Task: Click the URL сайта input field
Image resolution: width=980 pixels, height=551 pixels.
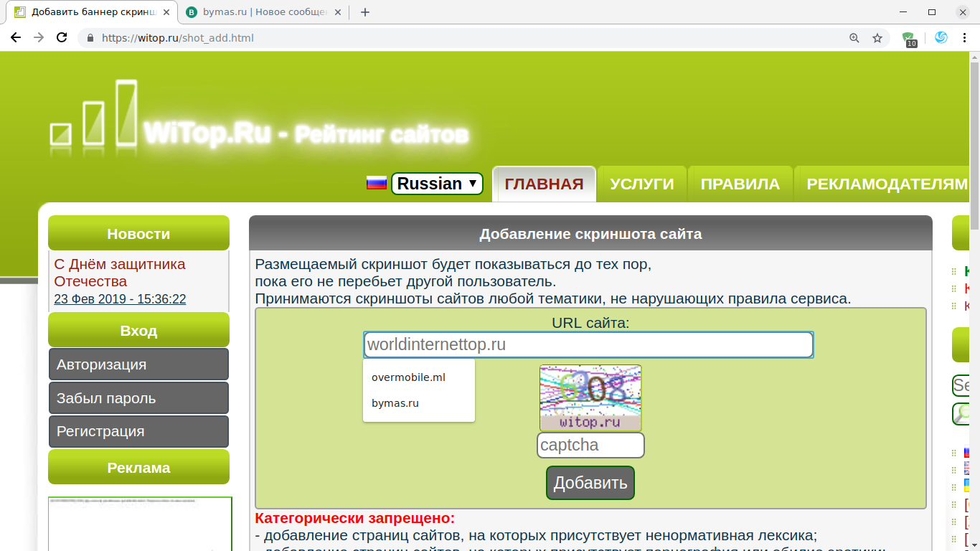Action: (x=588, y=344)
